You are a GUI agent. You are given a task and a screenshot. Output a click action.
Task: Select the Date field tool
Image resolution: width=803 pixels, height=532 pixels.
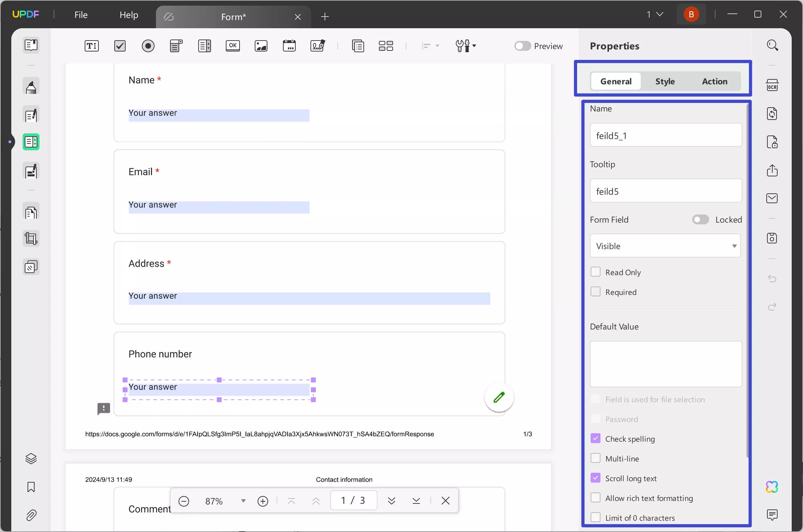(x=289, y=46)
